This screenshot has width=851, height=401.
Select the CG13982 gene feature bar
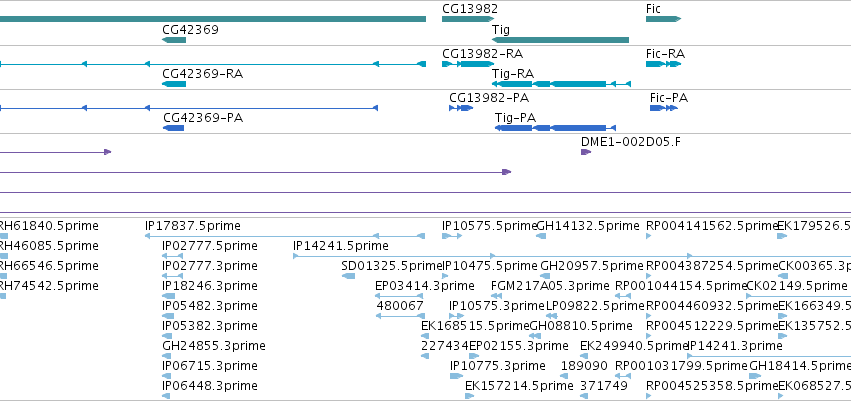[x=468, y=19]
